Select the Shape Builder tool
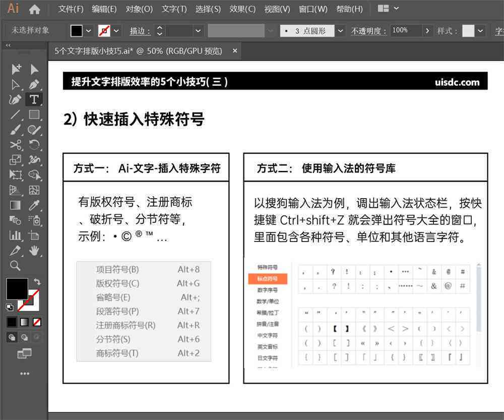The image size is (504, 420). point(34,175)
